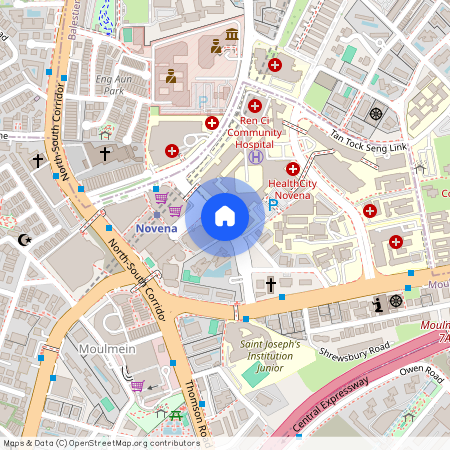Select the information i icon
The width and height of the screenshot is (450, 450).
click(378, 305)
